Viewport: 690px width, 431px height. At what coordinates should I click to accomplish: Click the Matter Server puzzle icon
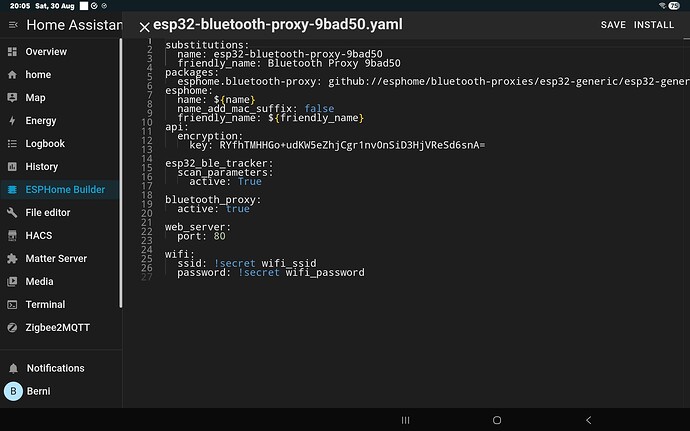12,258
